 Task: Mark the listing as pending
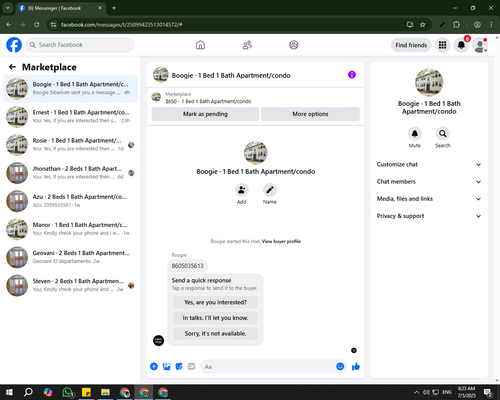pyautogui.click(x=205, y=114)
